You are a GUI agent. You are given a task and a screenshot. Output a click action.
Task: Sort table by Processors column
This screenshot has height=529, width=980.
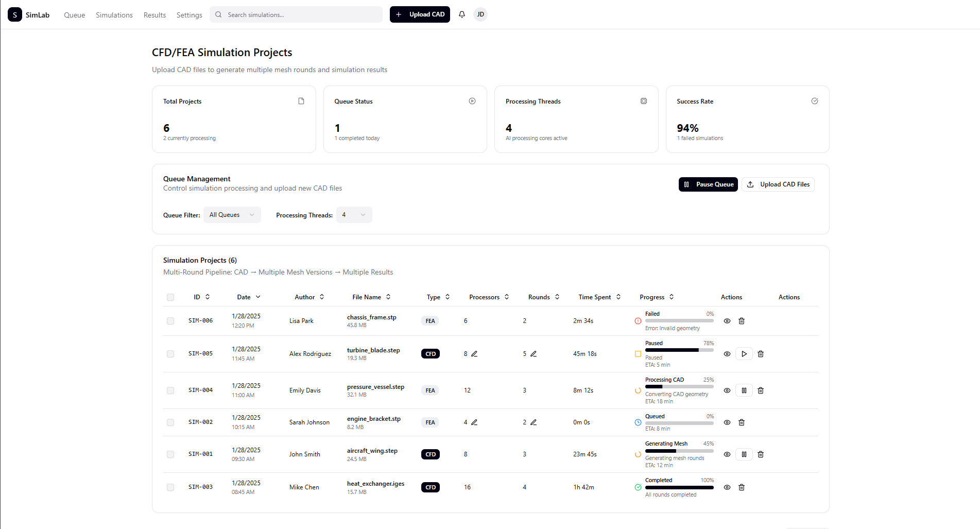489,297
